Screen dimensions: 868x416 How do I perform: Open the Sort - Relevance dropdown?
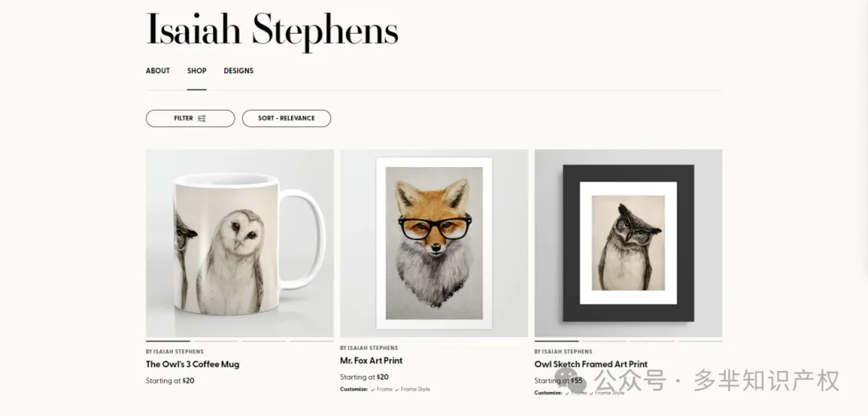coord(286,118)
